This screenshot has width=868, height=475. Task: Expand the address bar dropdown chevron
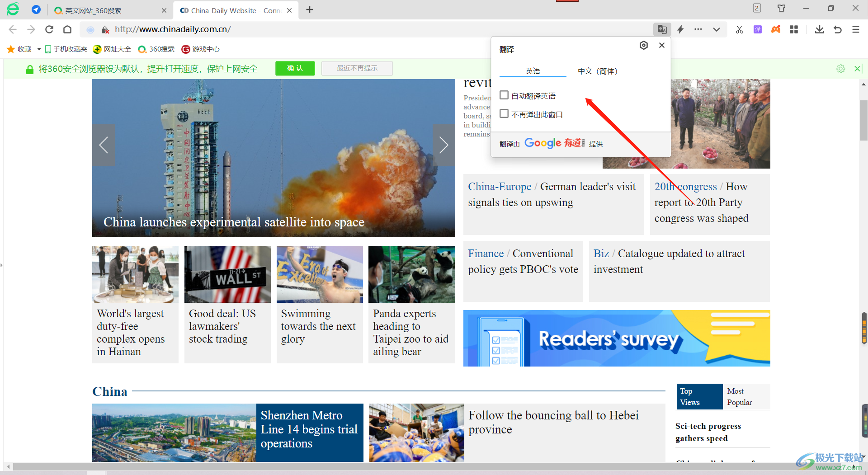(x=717, y=29)
